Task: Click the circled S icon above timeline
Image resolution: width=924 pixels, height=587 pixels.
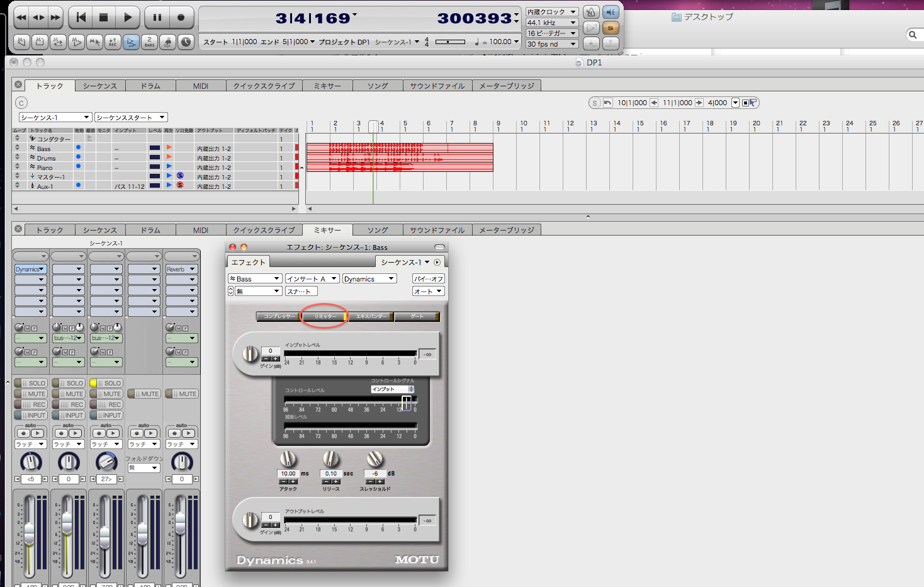Action: (595, 103)
